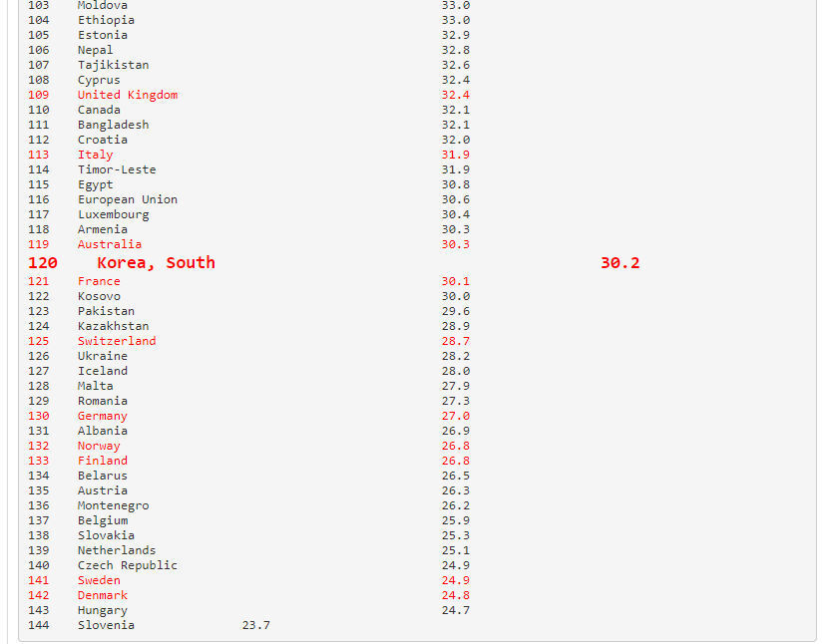Click the 23.7 value beside Slovenia
This screenshot has width=826, height=644.
pos(255,625)
